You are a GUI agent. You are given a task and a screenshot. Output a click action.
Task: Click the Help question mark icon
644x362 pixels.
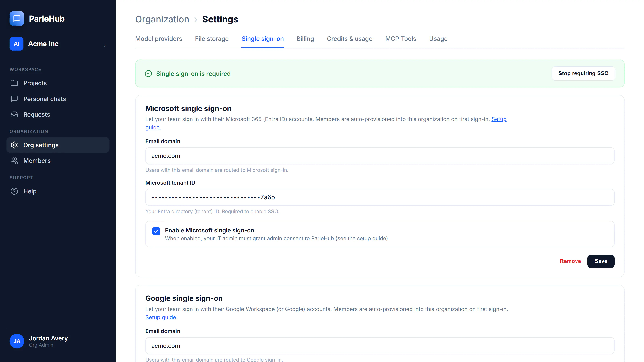tap(14, 191)
